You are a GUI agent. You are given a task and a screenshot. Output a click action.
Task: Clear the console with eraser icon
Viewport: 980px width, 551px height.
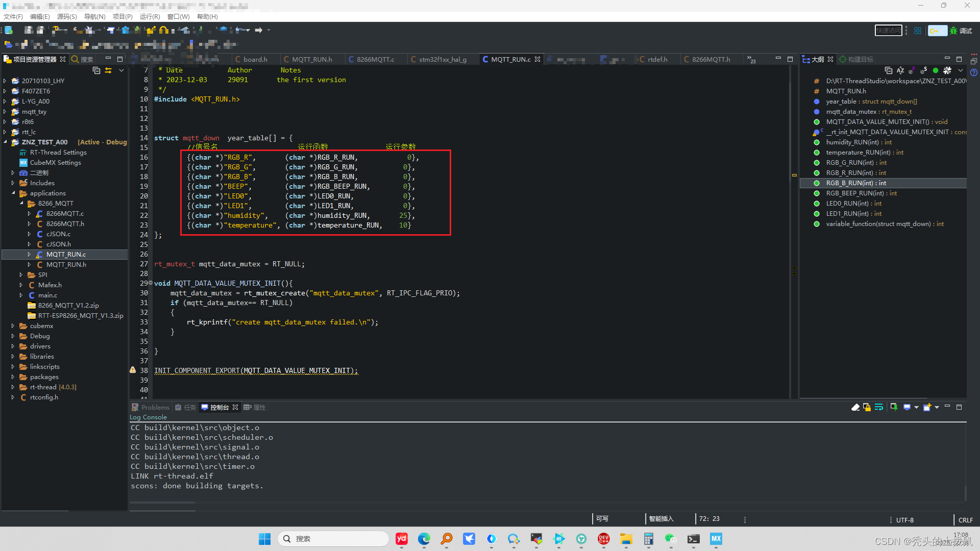pyautogui.click(x=855, y=407)
